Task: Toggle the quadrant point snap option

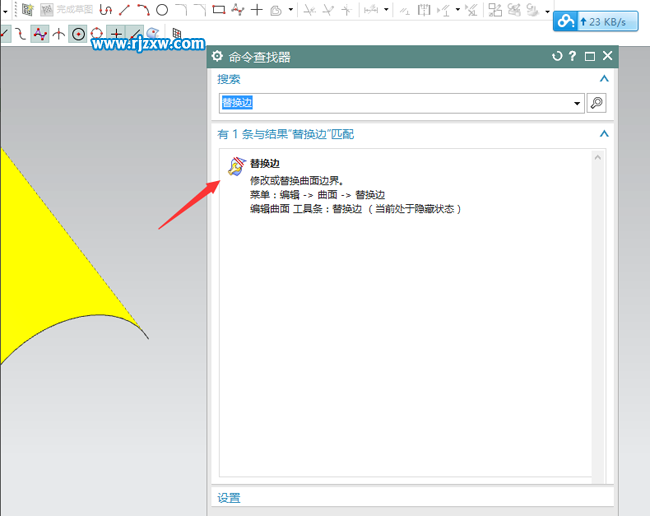Action: [97, 33]
